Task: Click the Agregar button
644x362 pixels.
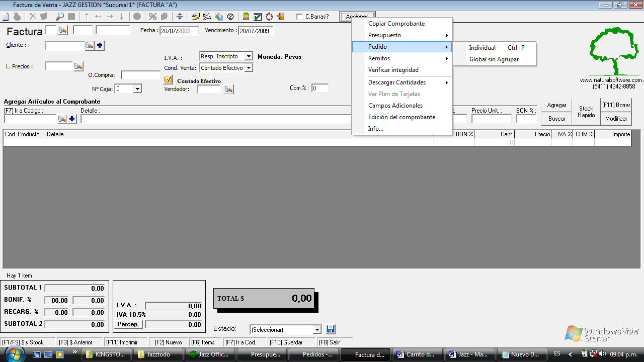Action: tap(556, 105)
